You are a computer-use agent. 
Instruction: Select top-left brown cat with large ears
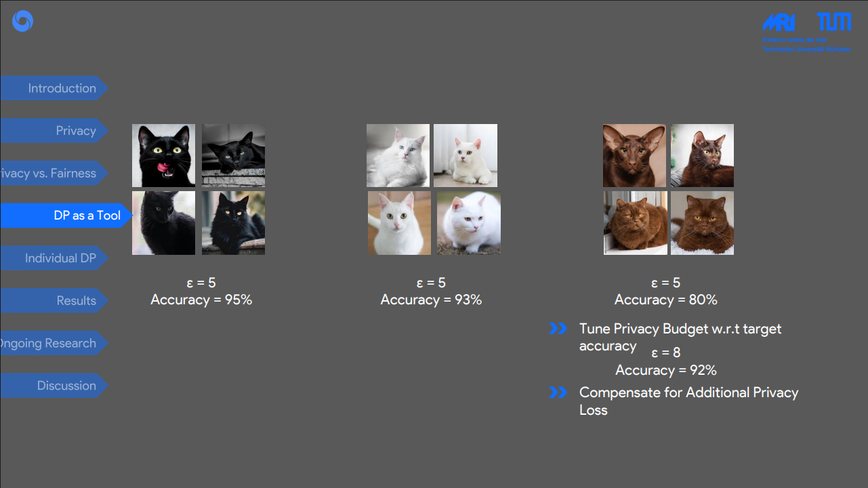tap(634, 155)
